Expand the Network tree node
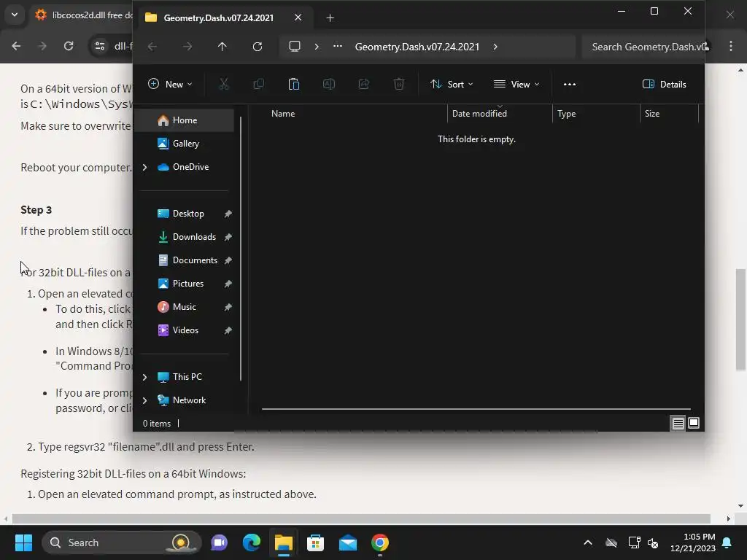 click(x=145, y=400)
